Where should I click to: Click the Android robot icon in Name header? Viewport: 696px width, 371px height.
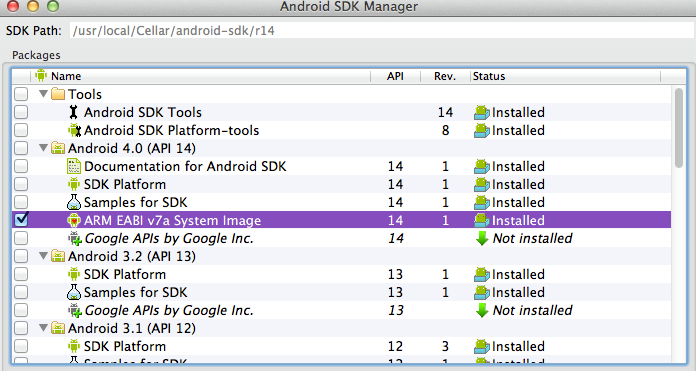(x=41, y=75)
